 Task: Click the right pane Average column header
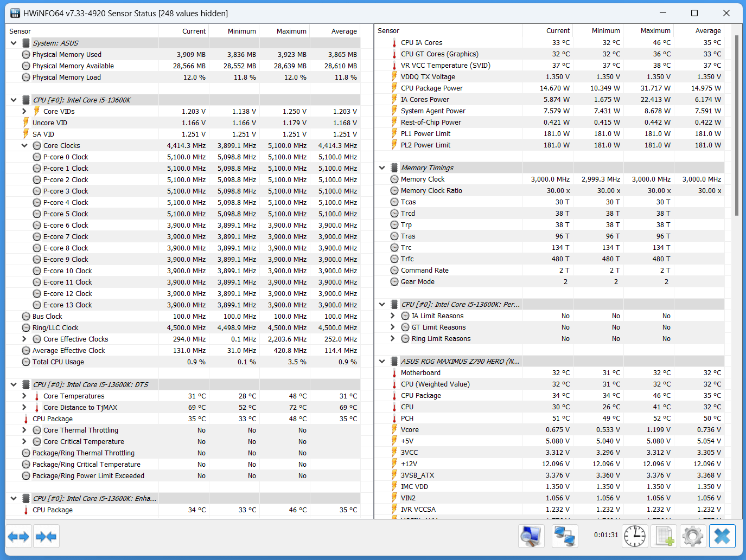point(699,31)
